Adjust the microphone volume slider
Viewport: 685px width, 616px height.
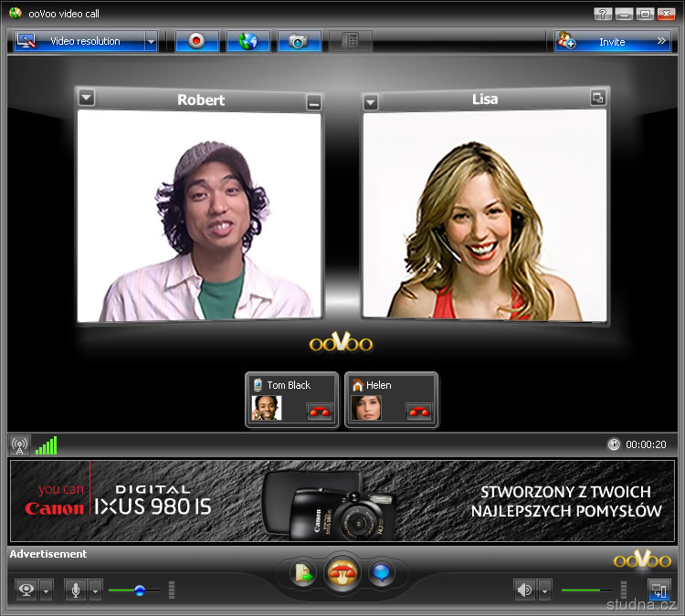point(134,590)
